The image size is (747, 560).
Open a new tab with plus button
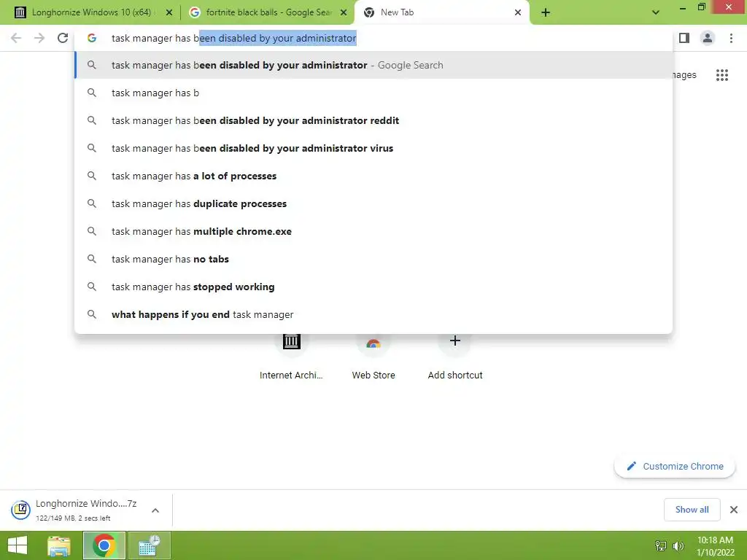(546, 12)
